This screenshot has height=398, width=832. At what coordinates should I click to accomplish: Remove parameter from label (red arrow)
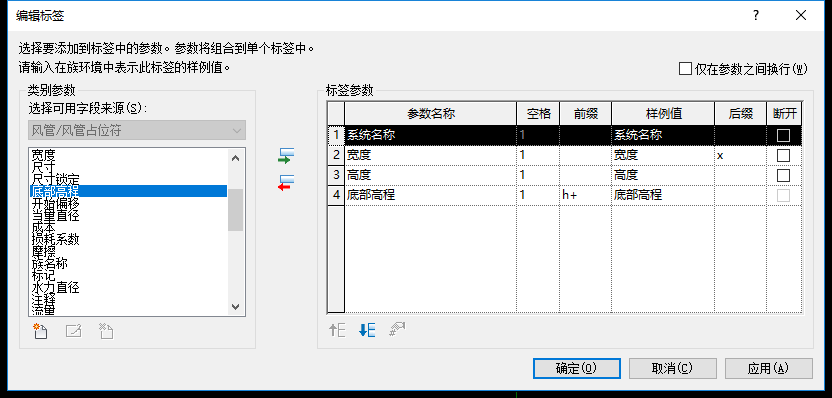(286, 183)
